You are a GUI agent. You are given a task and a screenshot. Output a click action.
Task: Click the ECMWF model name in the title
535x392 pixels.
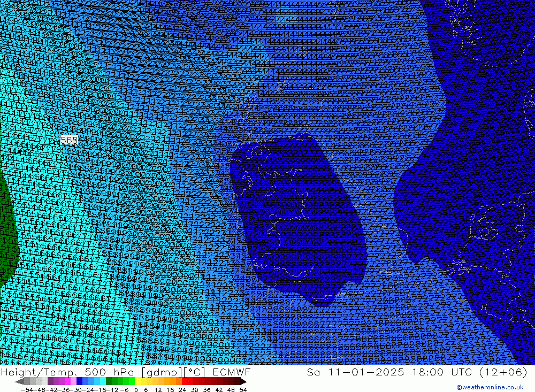tap(231, 372)
